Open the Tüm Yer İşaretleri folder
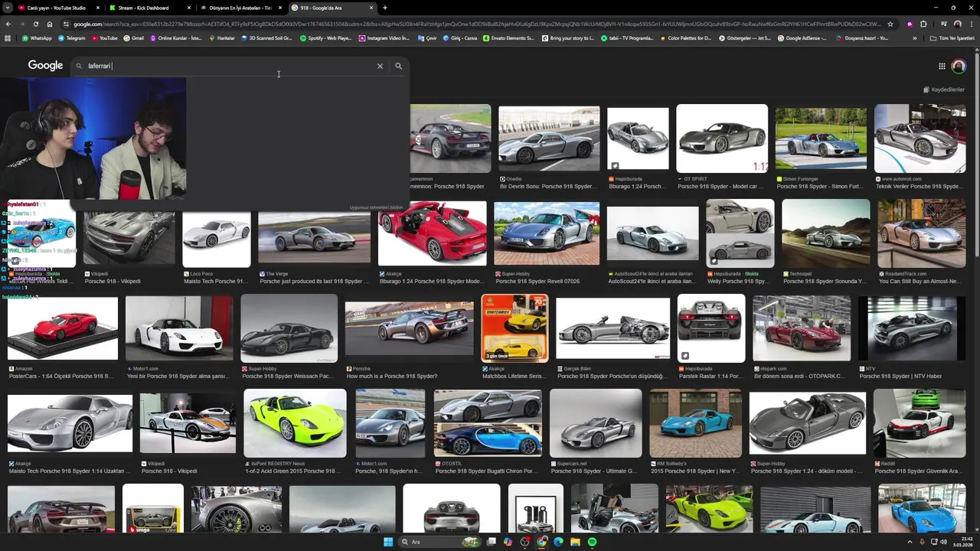The image size is (980, 551). (x=952, y=37)
